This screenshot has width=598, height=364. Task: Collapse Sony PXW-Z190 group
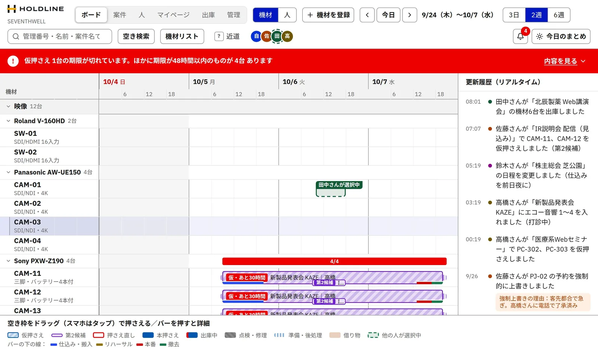(x=8, y=261)
